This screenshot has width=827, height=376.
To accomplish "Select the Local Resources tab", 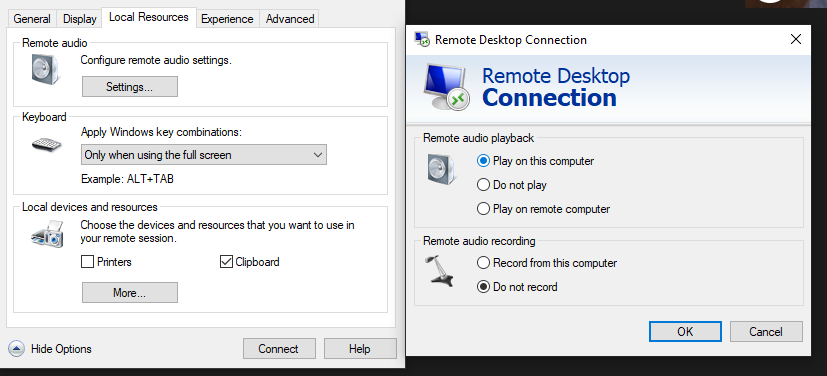I will [149, 17].
